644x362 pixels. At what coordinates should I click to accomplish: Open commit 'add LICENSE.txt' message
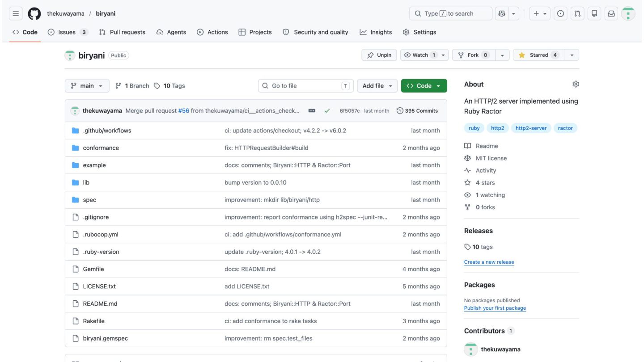pyautogui.click(x=247, y=286)
